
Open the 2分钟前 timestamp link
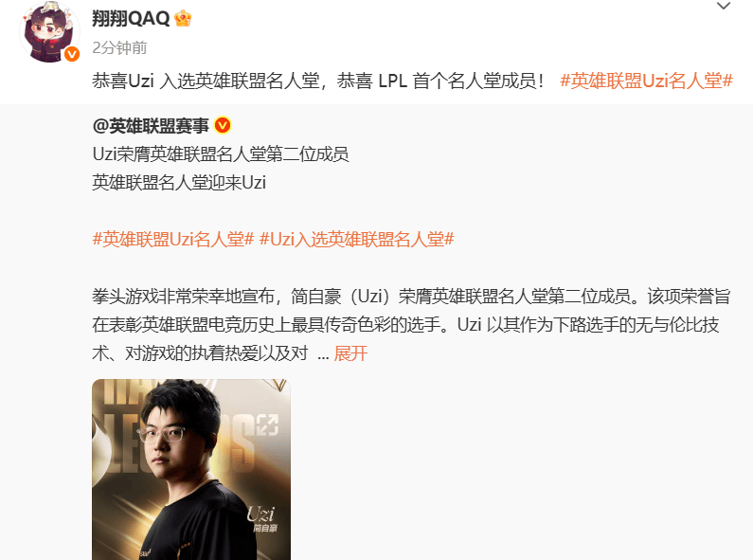[x=119, y=47]
